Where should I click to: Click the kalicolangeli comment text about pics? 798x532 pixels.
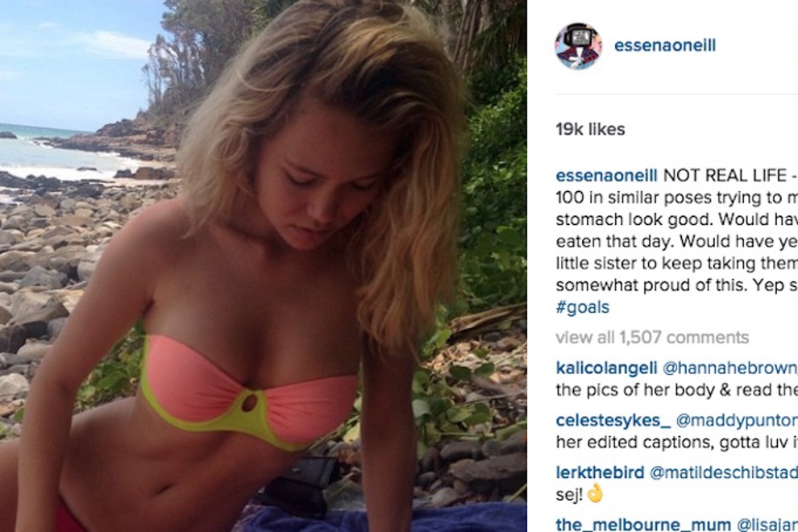[677, 389]
